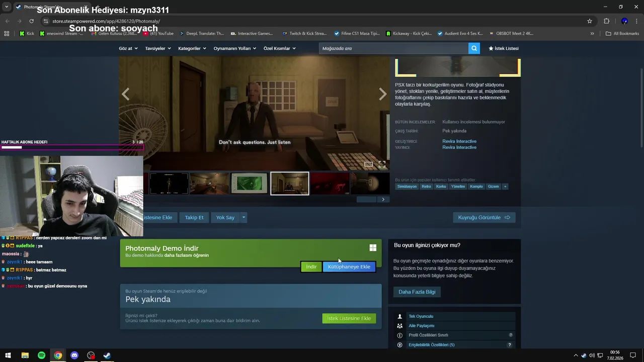Select the green photo screenshot thumbnail
Viewport: 644px width, 362px height.
click(250, 184)
